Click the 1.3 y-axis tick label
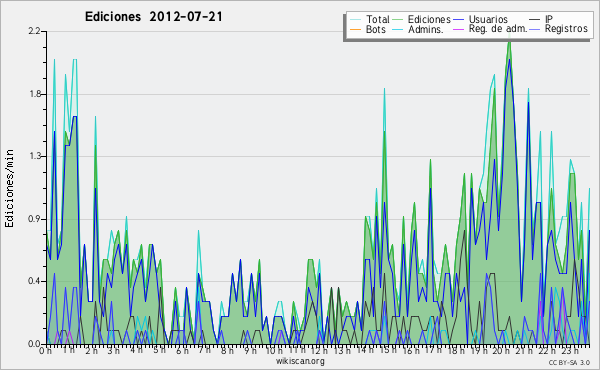This screenshot has width=600, height=370. click(x=35, y=156)
